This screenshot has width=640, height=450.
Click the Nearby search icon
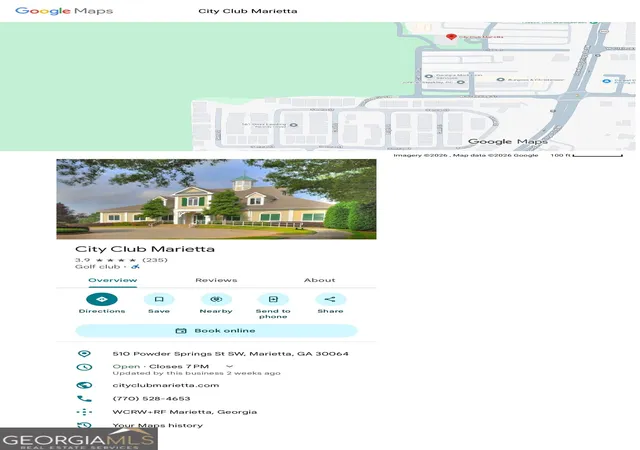point(216,299)
